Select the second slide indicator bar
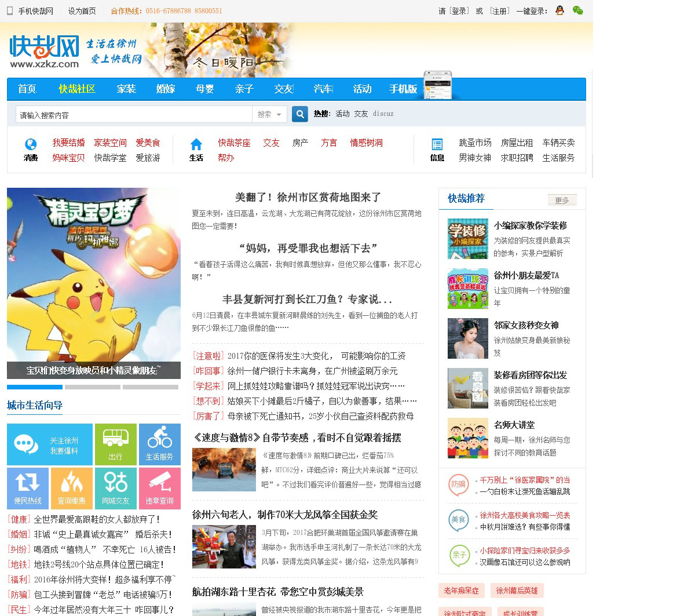 pos(93,387)
